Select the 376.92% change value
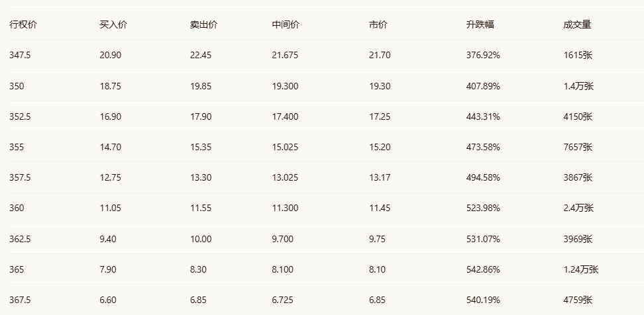644x315 pixels. tap(483, 56)
